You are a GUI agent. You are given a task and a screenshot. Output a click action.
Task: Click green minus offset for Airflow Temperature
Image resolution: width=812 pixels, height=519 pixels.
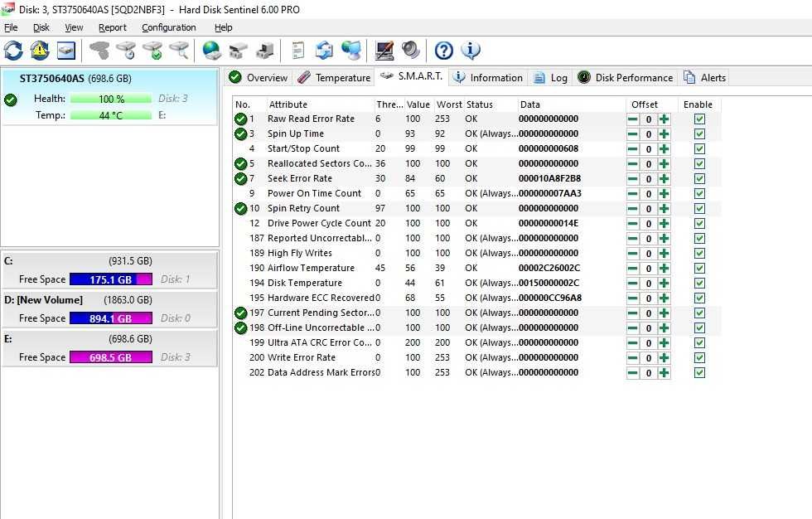click(633, 269)
